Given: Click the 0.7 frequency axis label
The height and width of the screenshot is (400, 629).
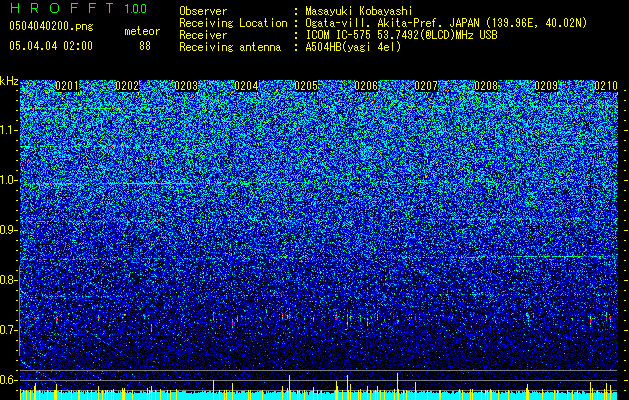Looking at the screenshot, I should click(x=9, y=330).
